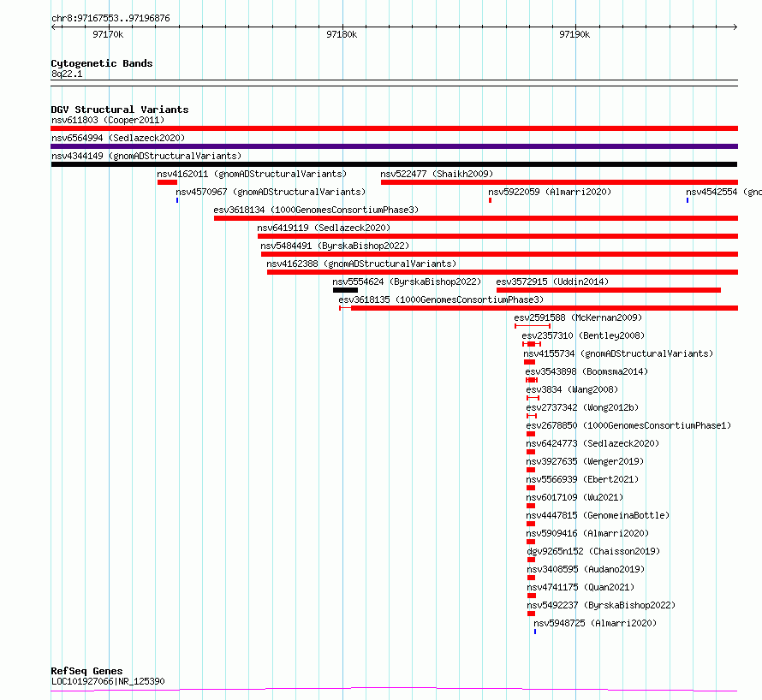Open esv3618135 1000GenomesConsortiumPhase3 label
Viewport: 762px width, 700px height.
441,300
